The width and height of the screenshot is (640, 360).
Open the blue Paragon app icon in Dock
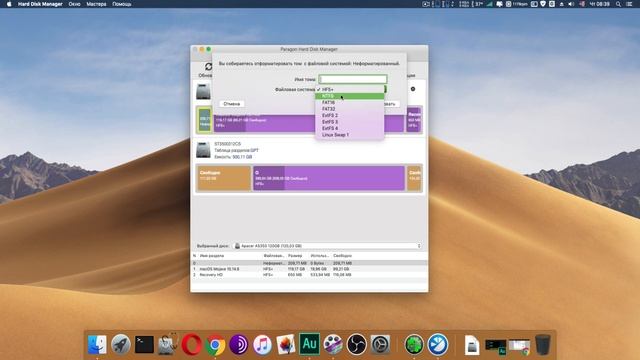click(x=438, y=344)
